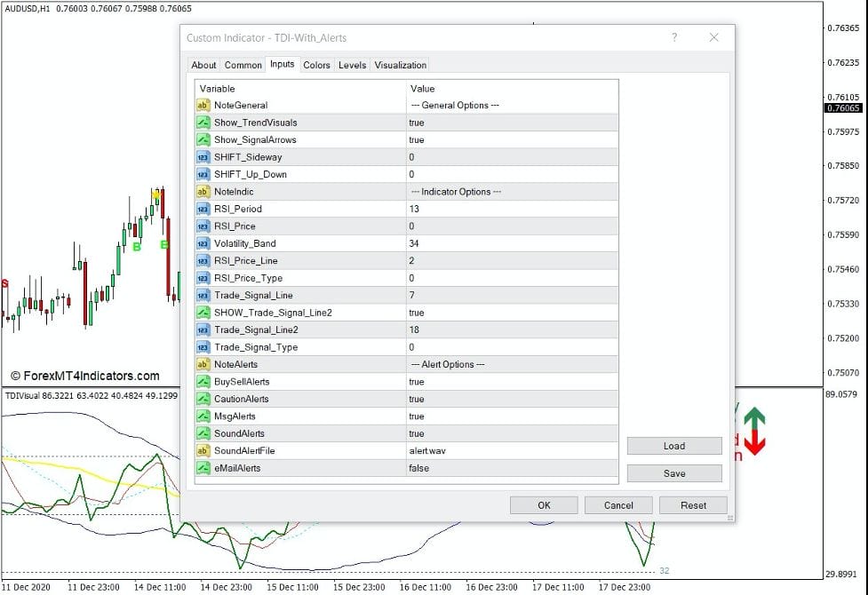Switch to the Colors tab
Viewport: 868px width, 595px height.
(316, 65)
